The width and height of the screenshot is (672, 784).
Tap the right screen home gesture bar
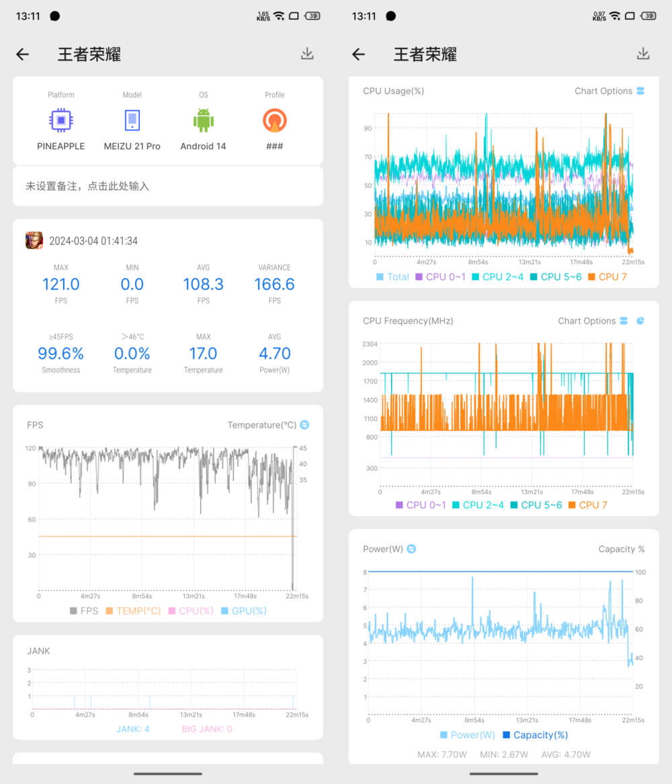coord(504,773)
